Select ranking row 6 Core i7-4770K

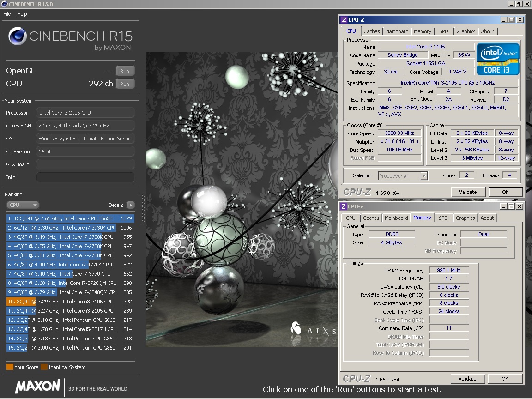(x=70, y=265)
